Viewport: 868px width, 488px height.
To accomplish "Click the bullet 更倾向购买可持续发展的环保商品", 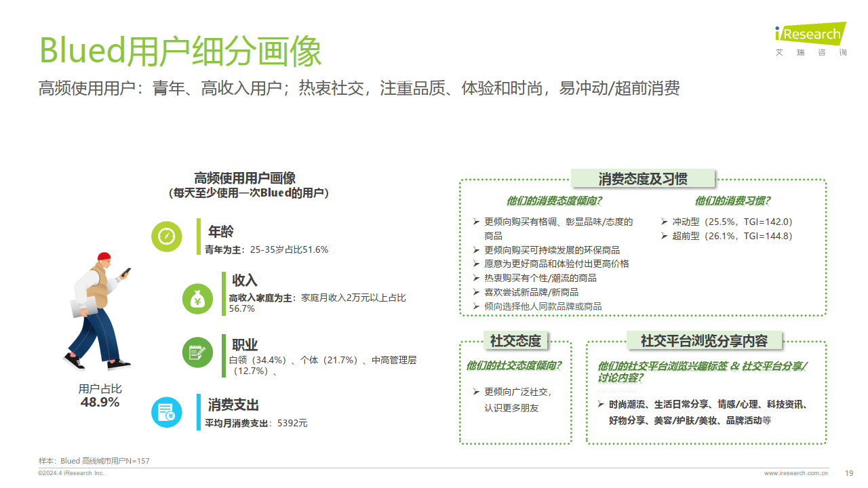I will point(547,250).
